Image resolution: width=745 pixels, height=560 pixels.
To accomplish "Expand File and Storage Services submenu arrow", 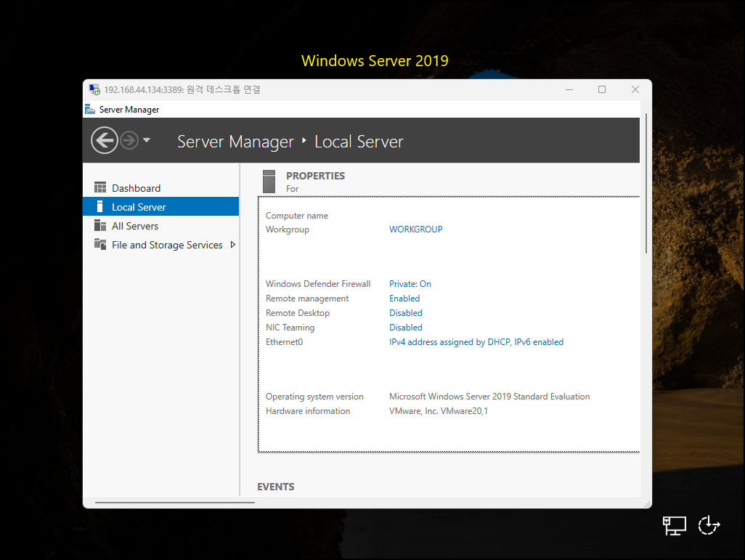I will (233, 244).
